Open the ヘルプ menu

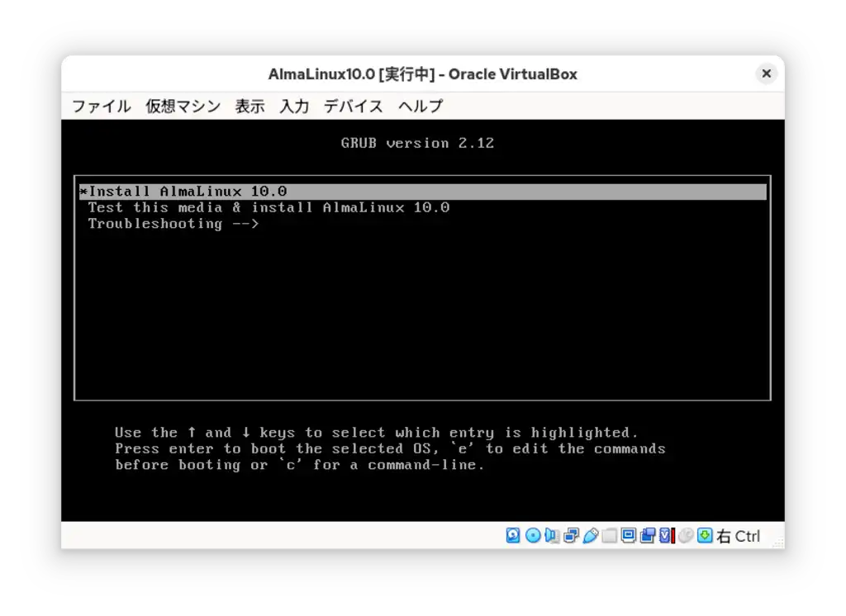[419, 106]
